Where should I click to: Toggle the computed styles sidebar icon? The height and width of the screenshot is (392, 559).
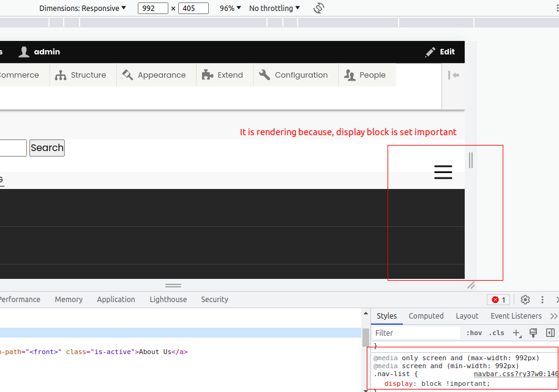point(550,333)
